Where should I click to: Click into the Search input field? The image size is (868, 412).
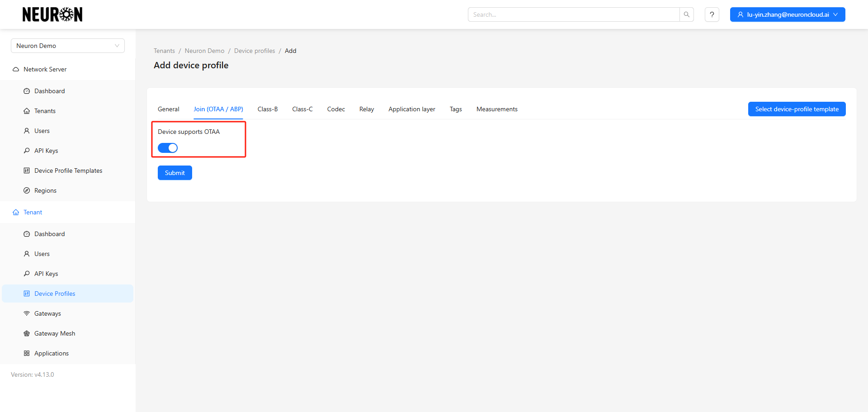click(574, 14)
